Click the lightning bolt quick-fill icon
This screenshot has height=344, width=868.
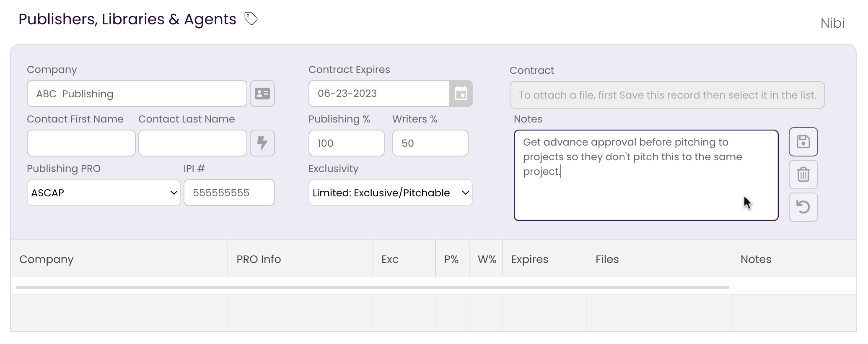pos(262,143)
